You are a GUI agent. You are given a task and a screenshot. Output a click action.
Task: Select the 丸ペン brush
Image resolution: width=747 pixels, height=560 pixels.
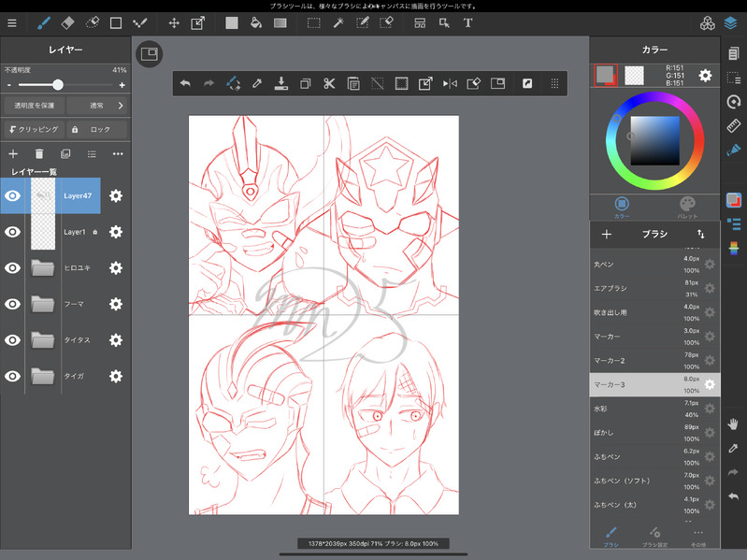pyautogui.click(x=654, y=265)
